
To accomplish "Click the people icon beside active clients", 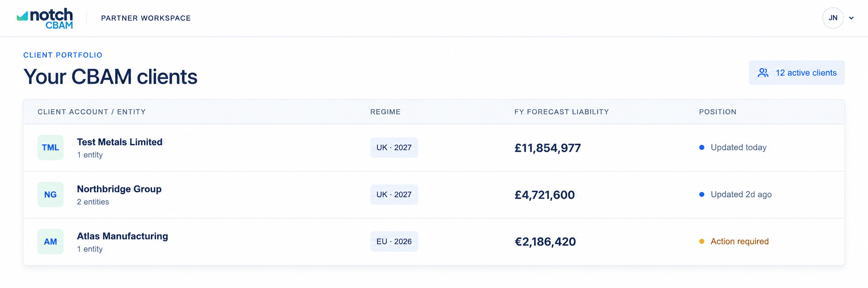I will [x=763, y=73].
